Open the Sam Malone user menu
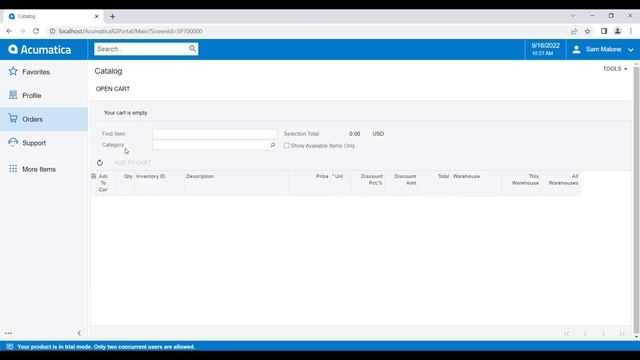640x360 pixels. (x=603, y=49)
